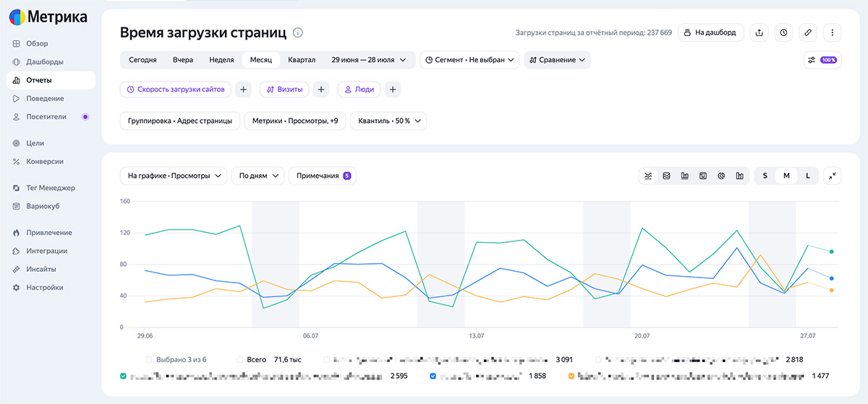Open the Обзор section icon in sidebar
The width and height of the screenshot is (868, 404).
pos(16,43)
